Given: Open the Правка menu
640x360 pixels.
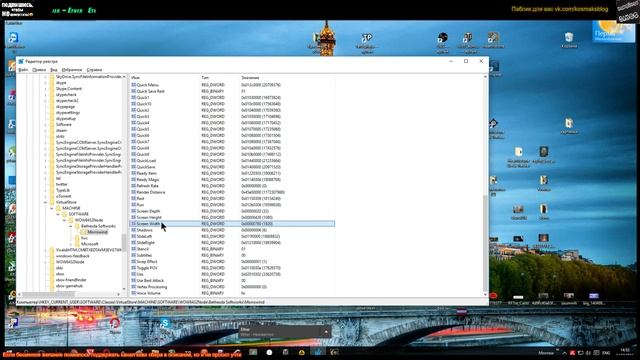Looking at the screenshot, I should (39, 70).
